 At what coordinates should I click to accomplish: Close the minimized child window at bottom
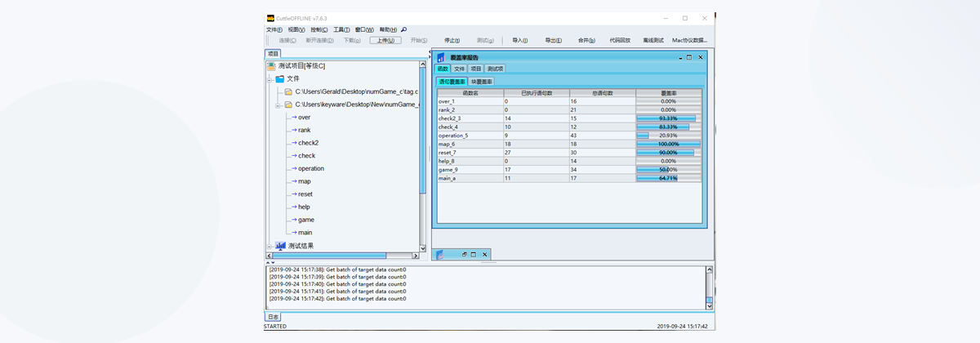484,255
